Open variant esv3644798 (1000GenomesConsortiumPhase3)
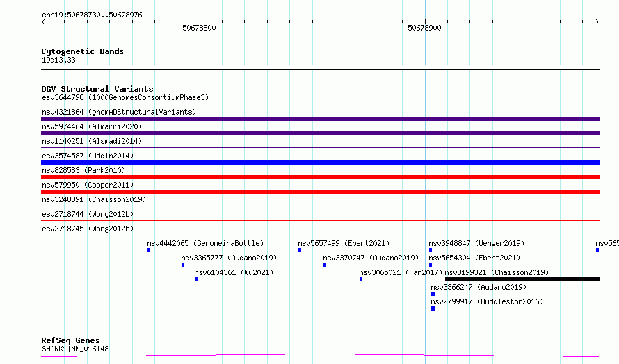 tap(125, 97)
